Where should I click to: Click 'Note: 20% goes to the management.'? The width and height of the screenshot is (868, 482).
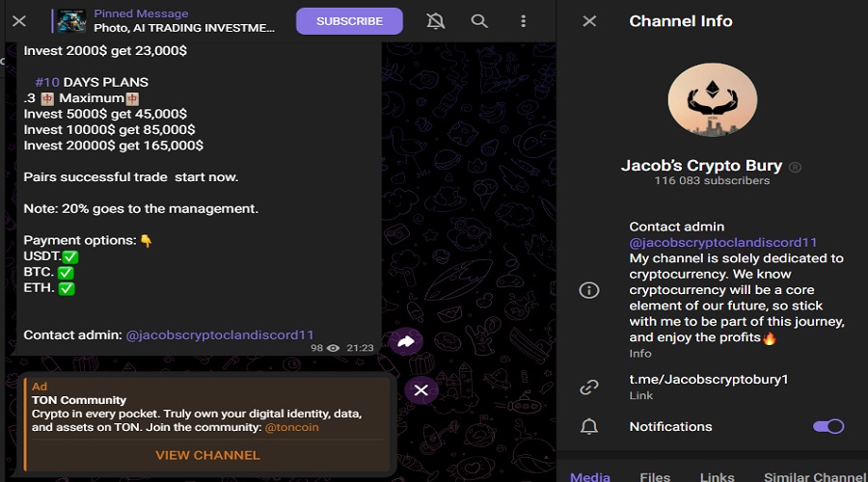(x=141, y=208)
